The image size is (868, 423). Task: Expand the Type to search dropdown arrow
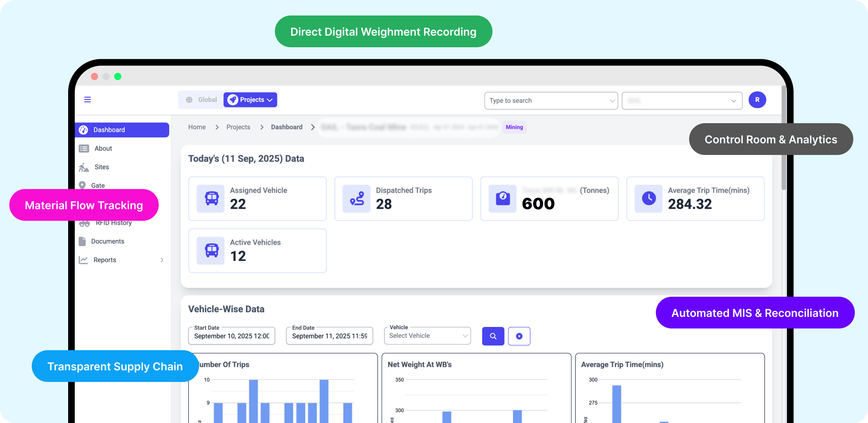(612, 101)
